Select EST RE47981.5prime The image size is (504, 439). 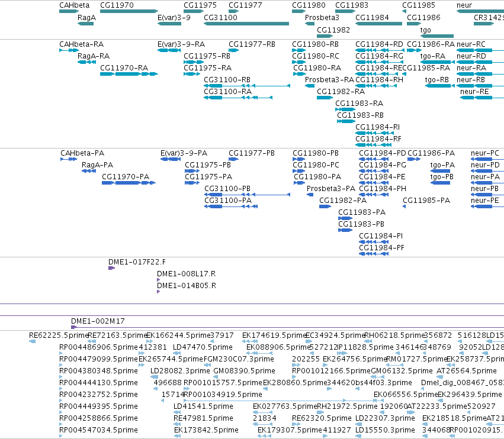(177, 424)
